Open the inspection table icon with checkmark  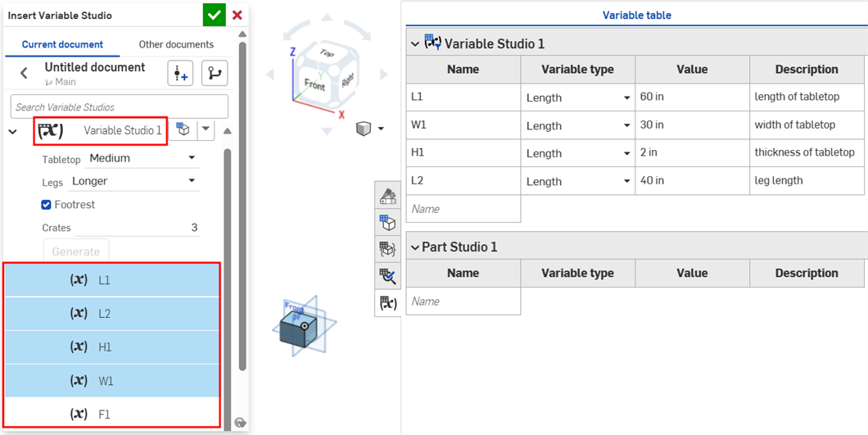[x=388, y=276]
